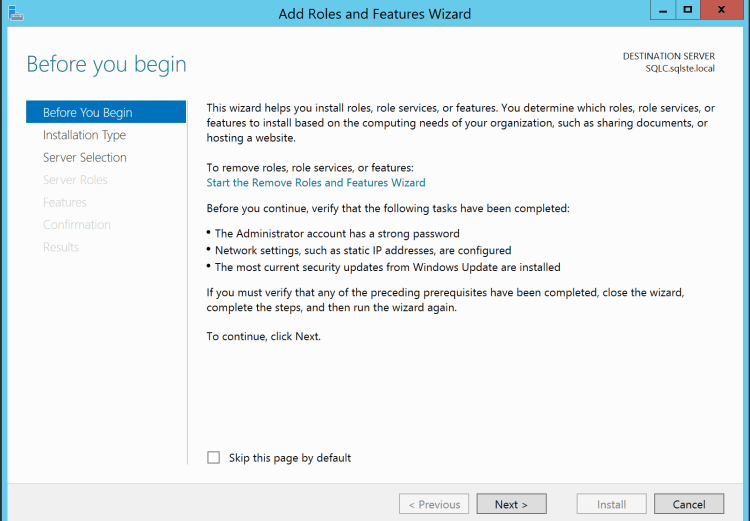
Task: Cancel the wizard
Action: pyautogui.click(x=689, y=505)
